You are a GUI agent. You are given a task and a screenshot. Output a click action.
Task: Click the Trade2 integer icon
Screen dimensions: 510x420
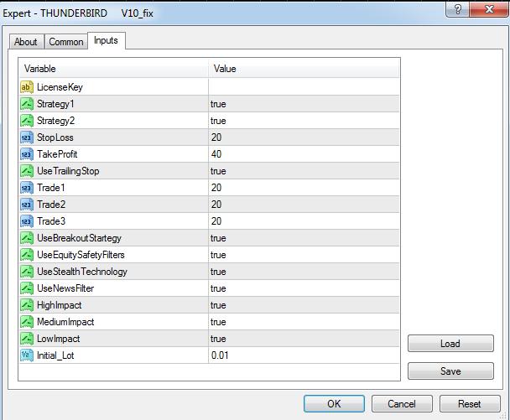(27, 205)
